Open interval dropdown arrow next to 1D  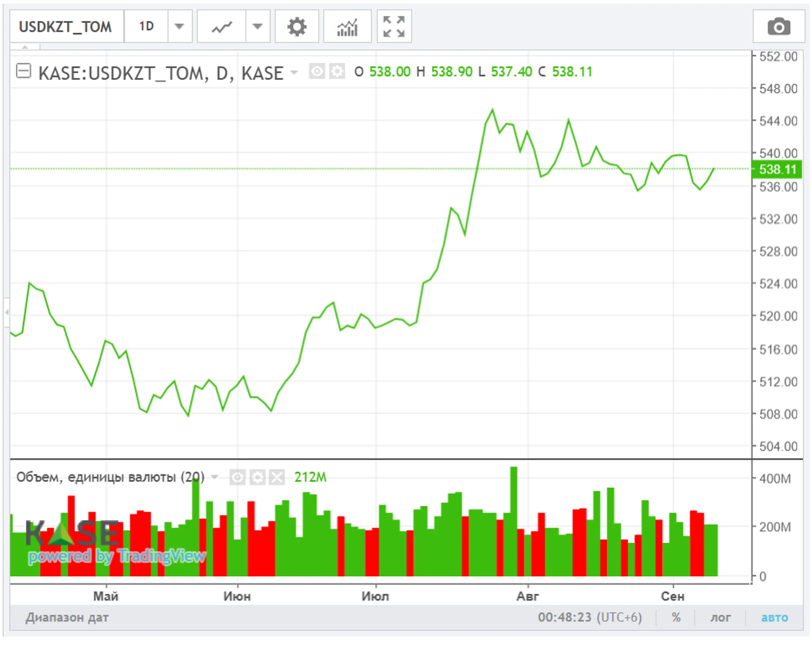[180, 27]
